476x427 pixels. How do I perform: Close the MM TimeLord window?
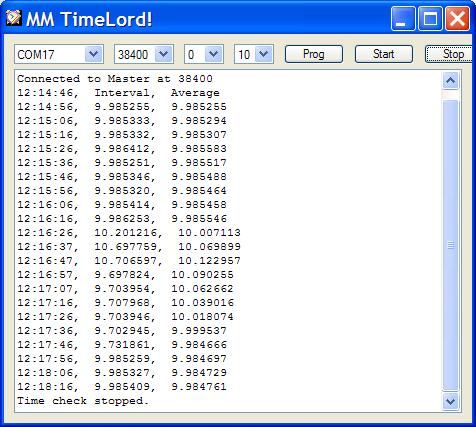(457, 19)
